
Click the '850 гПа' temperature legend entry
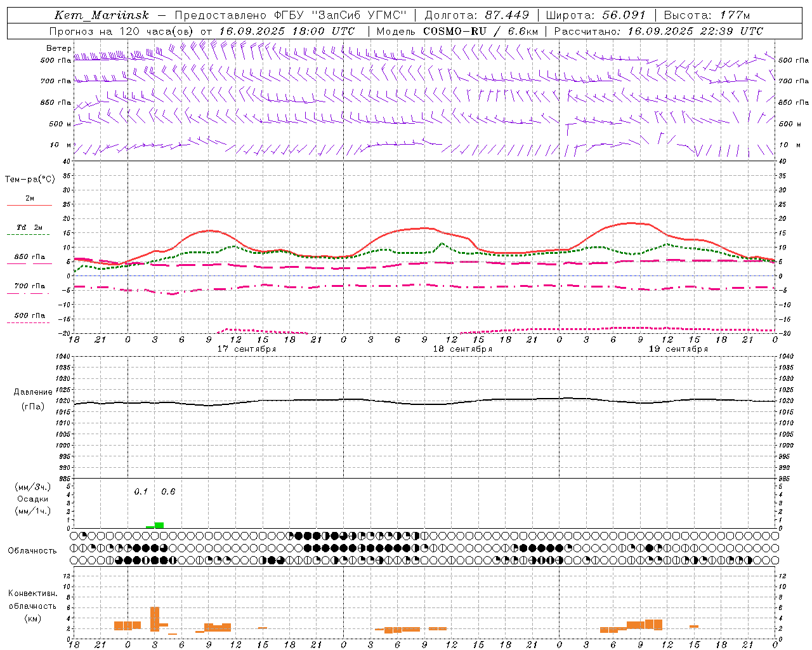[30, 257]
